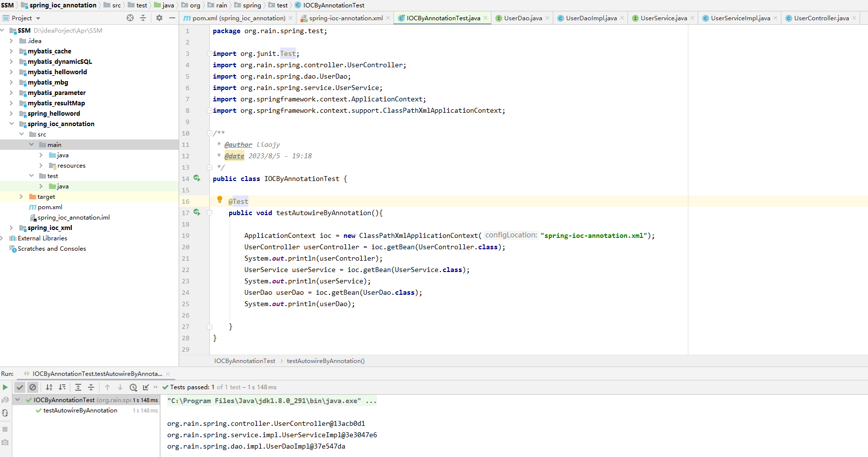
Task: Switch to the UserController.java tab
Action: click(x=821, y=18)
